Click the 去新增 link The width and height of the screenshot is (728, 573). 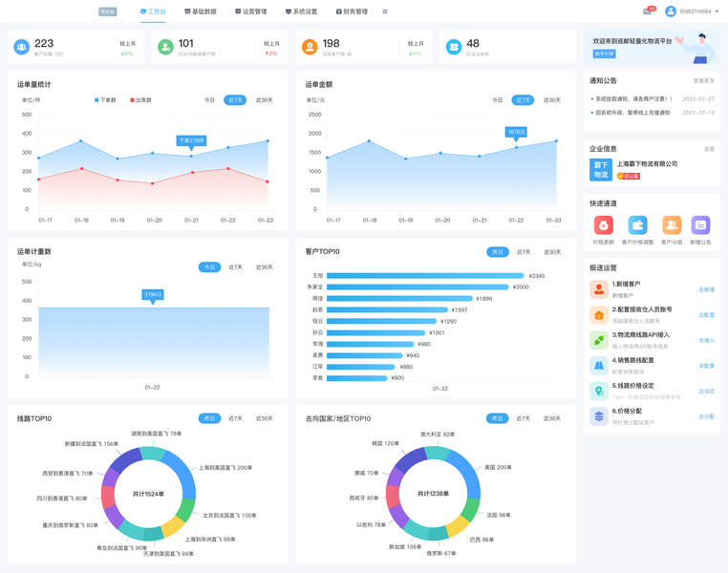coord(707,289)
